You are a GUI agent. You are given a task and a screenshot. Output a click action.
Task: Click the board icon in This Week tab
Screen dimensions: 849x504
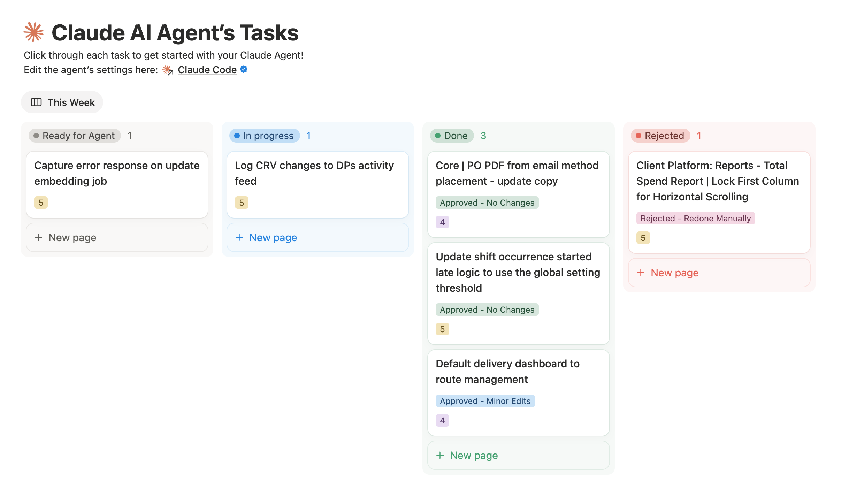[36, 102]
